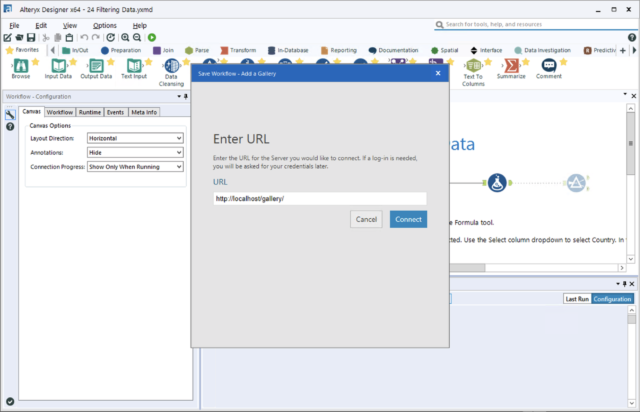Select the Browse tool

pos(21,69)
